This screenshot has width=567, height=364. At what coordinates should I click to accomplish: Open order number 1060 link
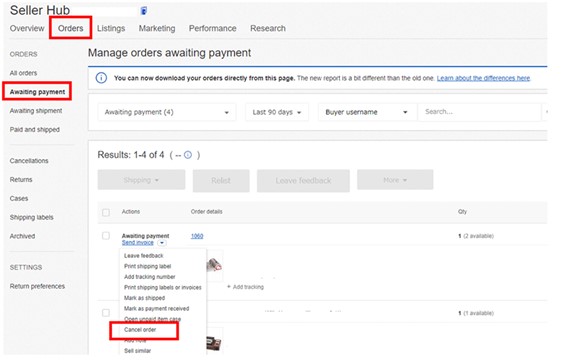point(197,236)
